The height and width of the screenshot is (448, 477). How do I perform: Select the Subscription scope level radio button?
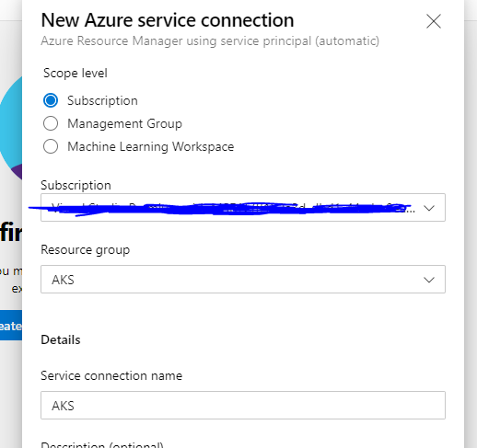(51, 100)
